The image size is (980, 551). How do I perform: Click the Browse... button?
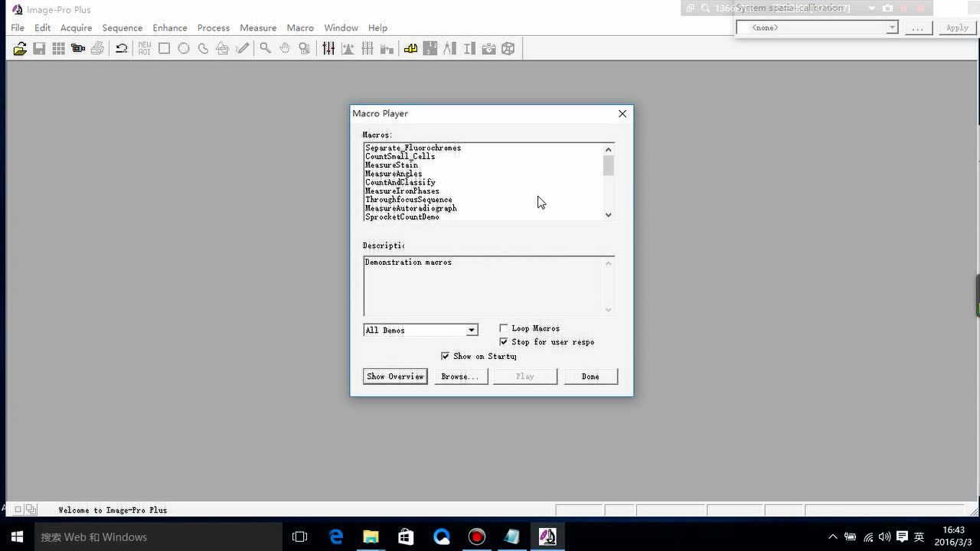pyautogui.click(x=460, y=377)
